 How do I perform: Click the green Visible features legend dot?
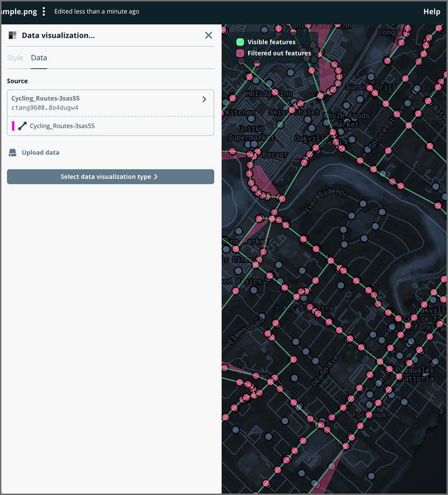[x=241, y=42]
